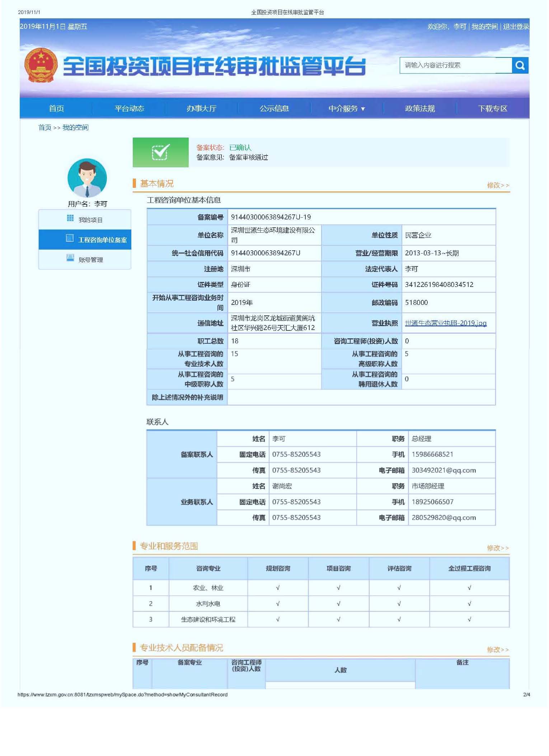Click company name 深圳世源生态环境建设有限公司

[x=273, y=235]
